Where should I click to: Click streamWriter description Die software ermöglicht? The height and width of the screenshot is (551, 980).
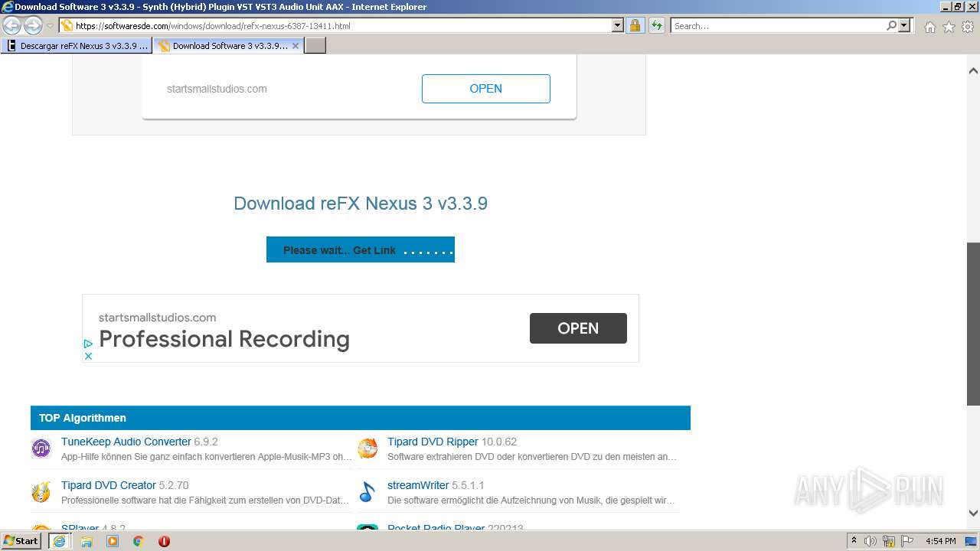[531, 500]
